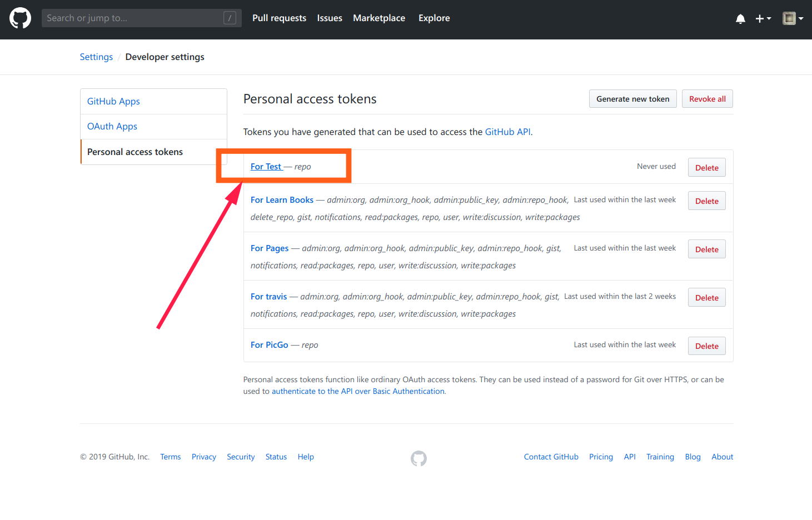Click the slash shortcut key icon in search

click(x=230, y=18)
